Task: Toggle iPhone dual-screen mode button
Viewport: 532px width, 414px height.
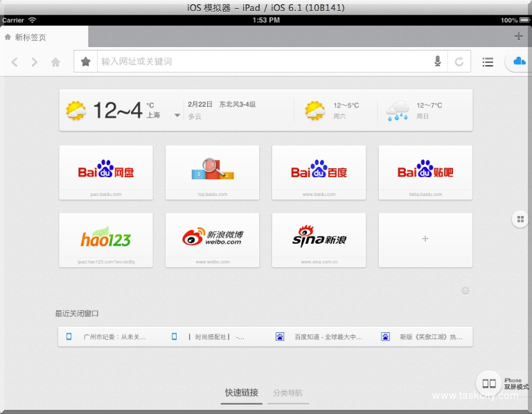Action: tap(489, 384)
